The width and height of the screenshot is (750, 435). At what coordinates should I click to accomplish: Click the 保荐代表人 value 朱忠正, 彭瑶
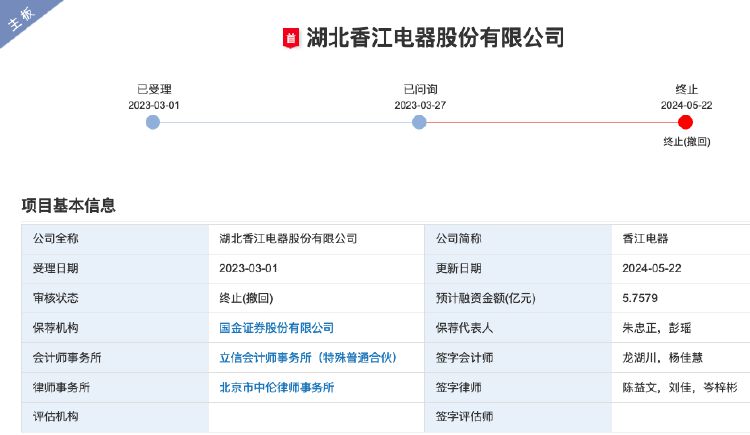[x=657, y=328]
